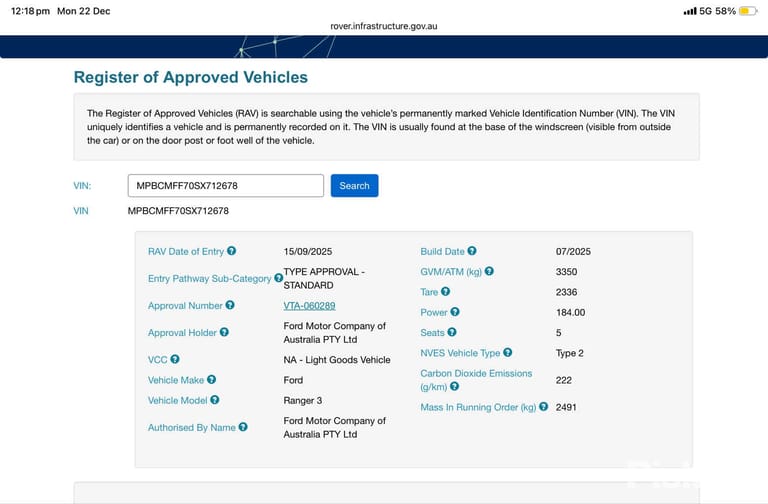The image size is (768, 504).
Task: Select the Build Date value 07/2025
Action: [573, 251]
